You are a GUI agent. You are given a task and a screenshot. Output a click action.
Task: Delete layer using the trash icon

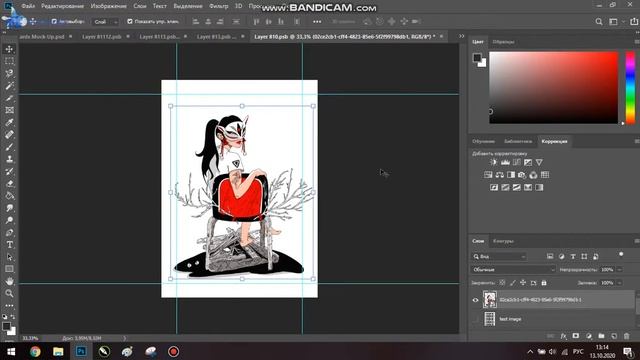coord(627,336)
